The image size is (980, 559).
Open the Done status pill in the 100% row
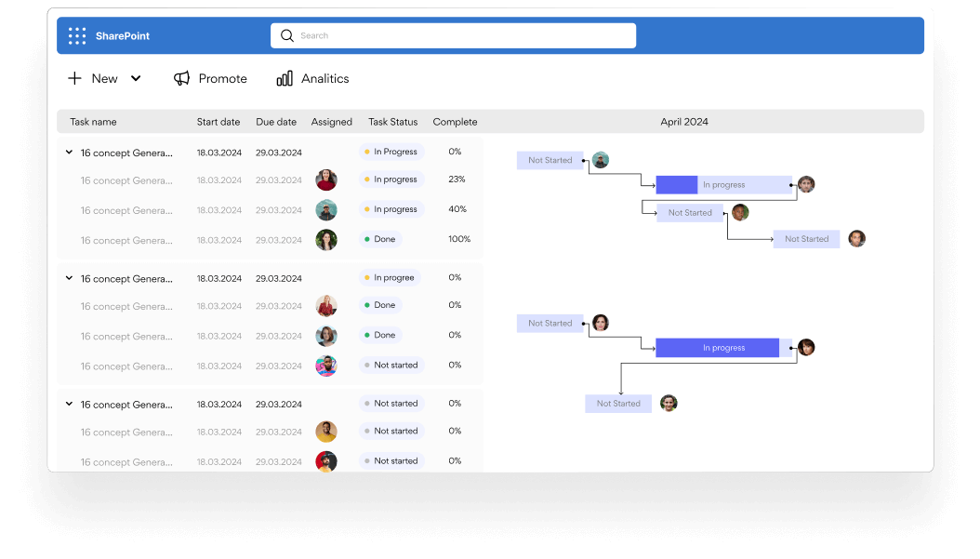pyautogui.click(x=380, y=239)
